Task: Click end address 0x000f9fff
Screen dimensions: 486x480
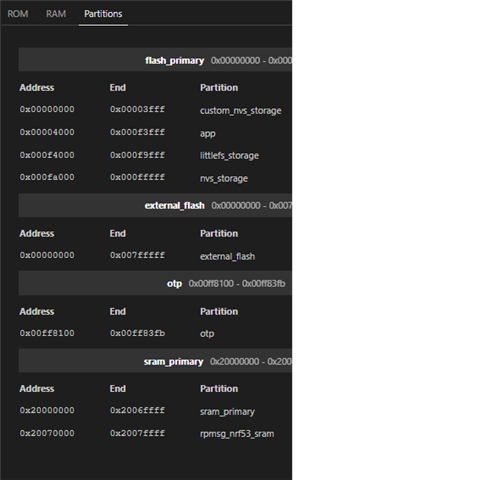Action: tap(137, 155)
